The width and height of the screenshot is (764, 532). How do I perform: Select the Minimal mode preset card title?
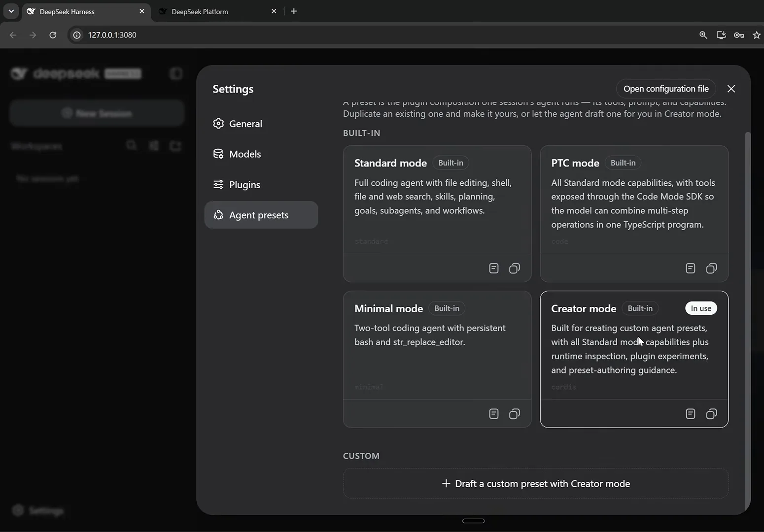pos(388,309)
